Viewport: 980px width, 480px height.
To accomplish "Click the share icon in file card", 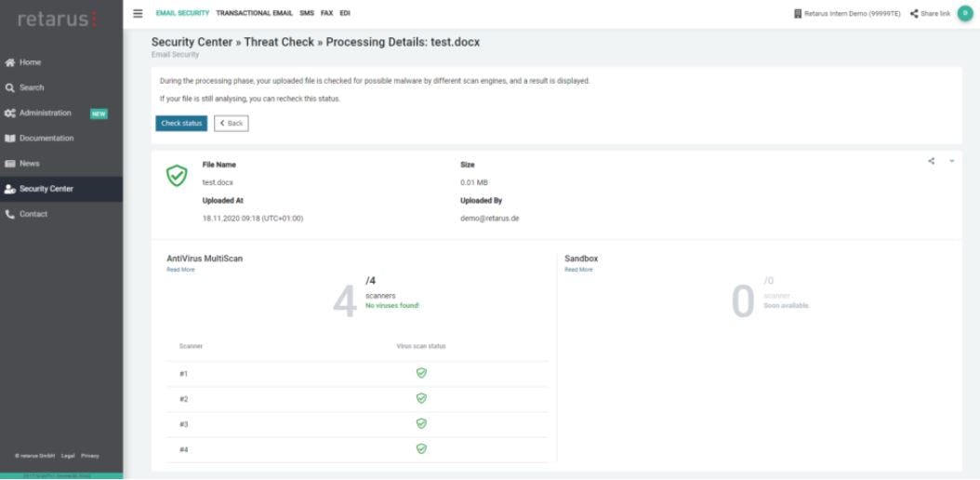I will coord(931,161).
